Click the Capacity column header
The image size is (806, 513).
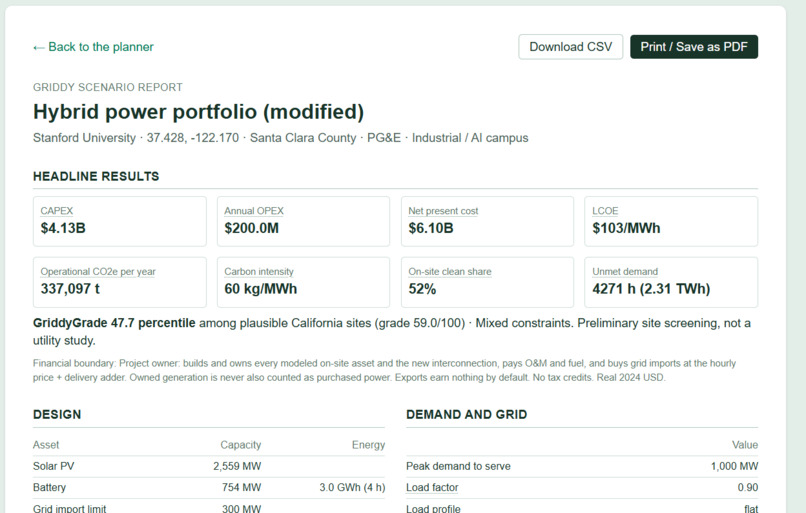[241, 445]
